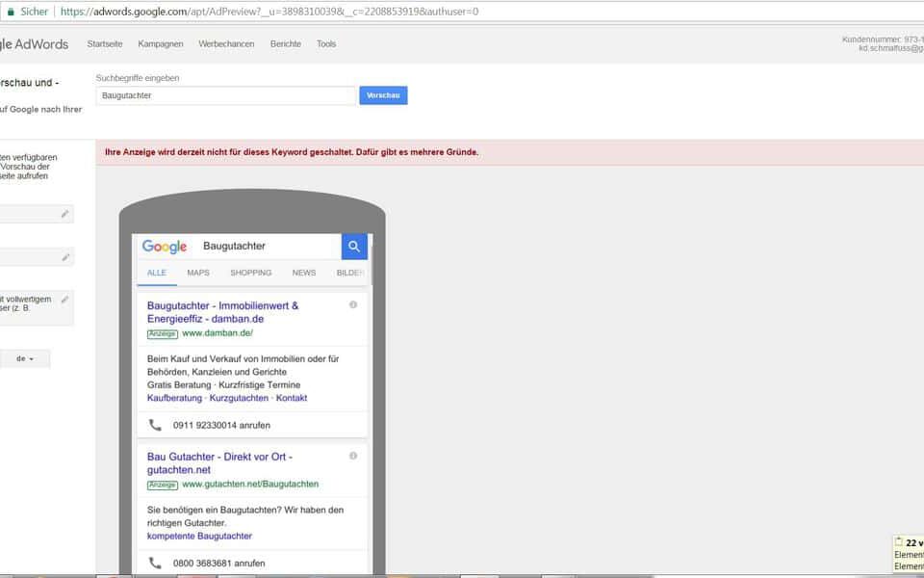
Task: Click the 'Suchbegriffe eingeben' label
Action: [138, 78]
